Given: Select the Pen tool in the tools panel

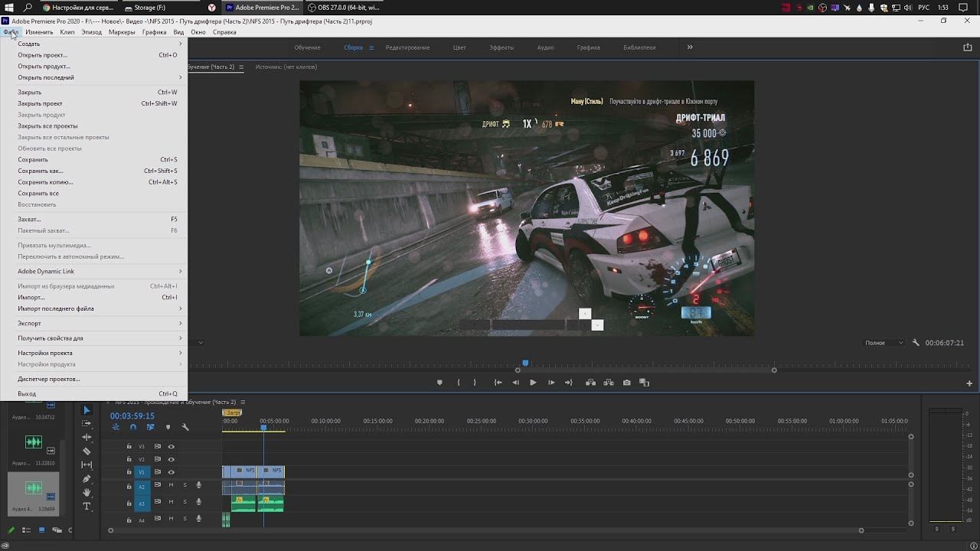Looking at the screenshot, I should point(87,479).
